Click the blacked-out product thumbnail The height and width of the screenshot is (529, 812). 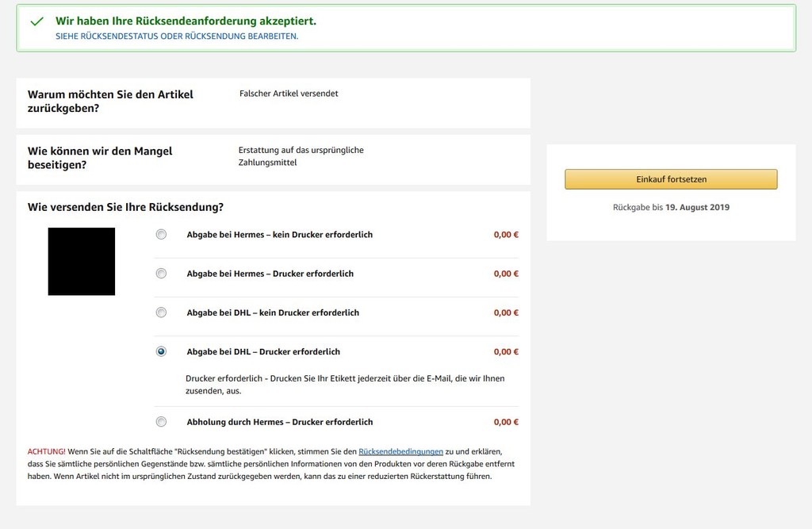point(82,261)
